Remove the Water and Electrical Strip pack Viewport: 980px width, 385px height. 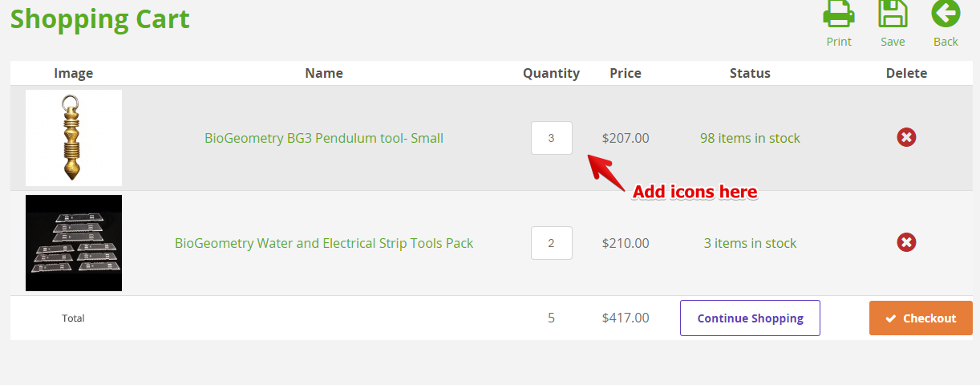pyautogui.click(x=906, y=242)
